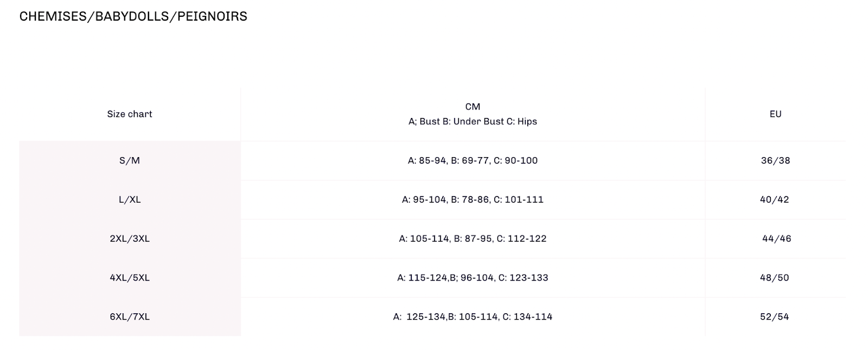Click the 6XL/7XL measurements A: 125-134 cell
The width and height of the screenshot is (868, 350).
point(473,316)
